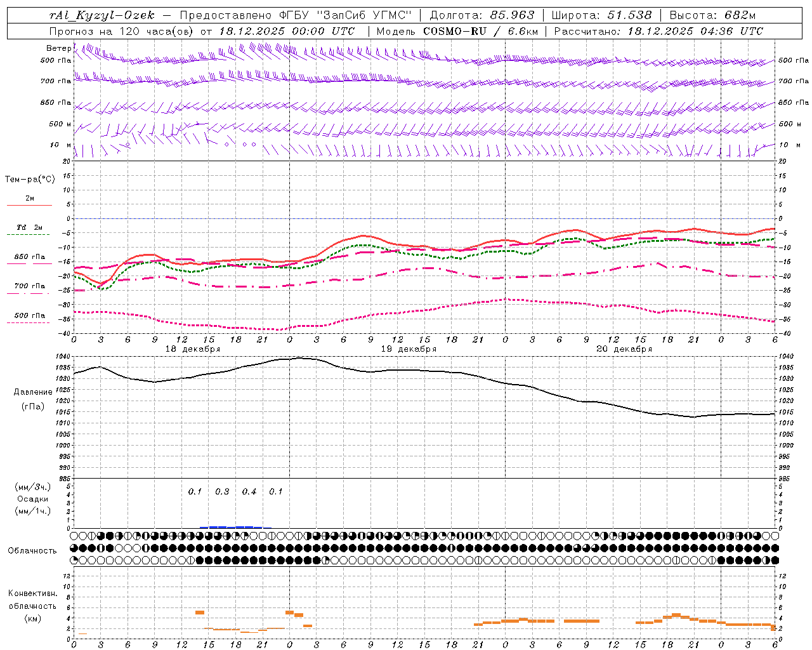This screenshot has height=650, width=812.
Task: Click the dotted 500 гПа legend line in temperature legend
Action: tap(28, 323)
